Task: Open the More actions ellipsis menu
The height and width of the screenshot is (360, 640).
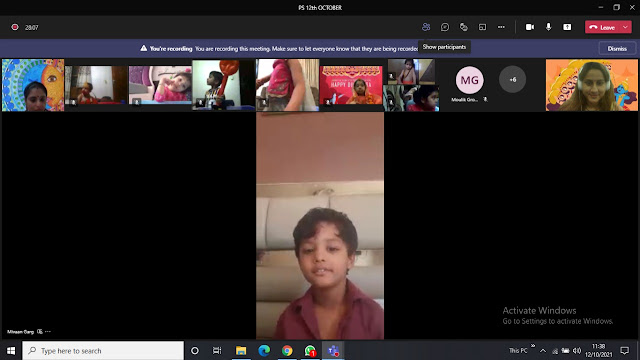Action: click(x=501, y=27)
